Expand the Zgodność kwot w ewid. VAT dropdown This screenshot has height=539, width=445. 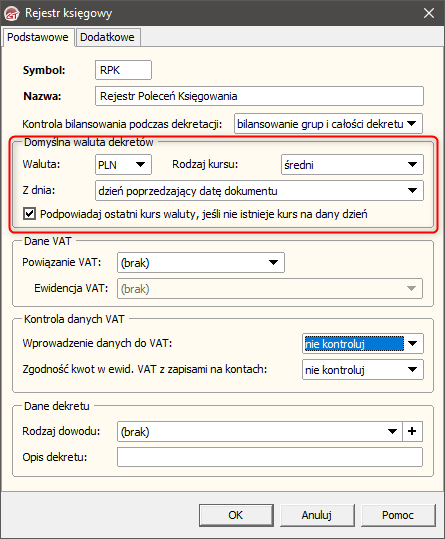coord(363,370)
